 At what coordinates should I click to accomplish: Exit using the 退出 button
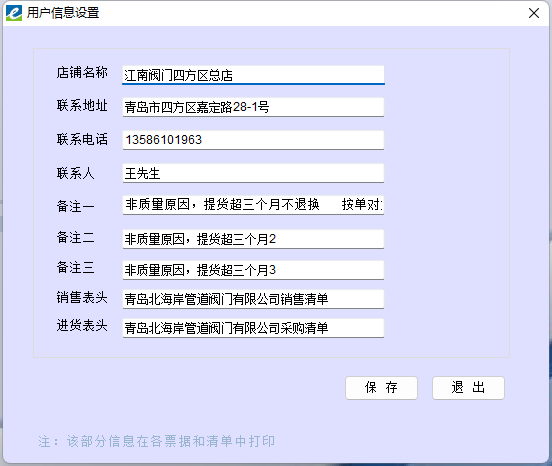468,388
